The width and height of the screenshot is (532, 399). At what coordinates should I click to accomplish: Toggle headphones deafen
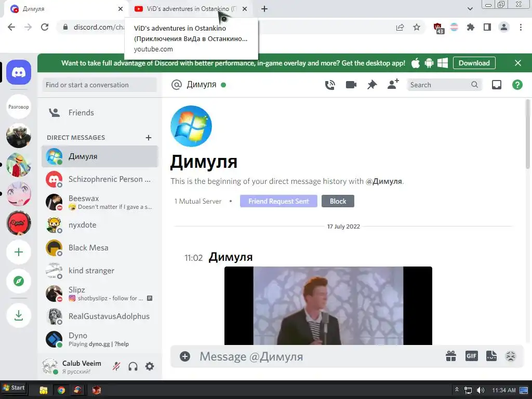point(133,366)
